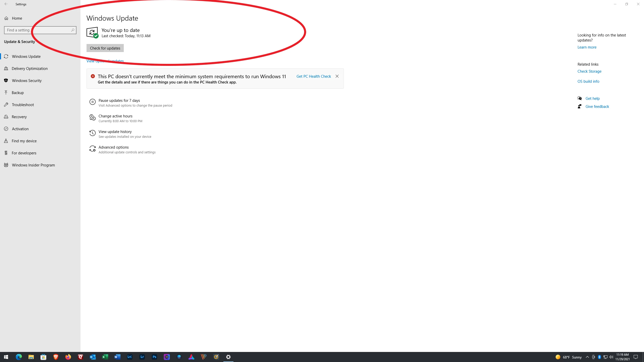Go to Windows Insider Program page
This screenshot has width=644, height=362.
click(33, 165)
